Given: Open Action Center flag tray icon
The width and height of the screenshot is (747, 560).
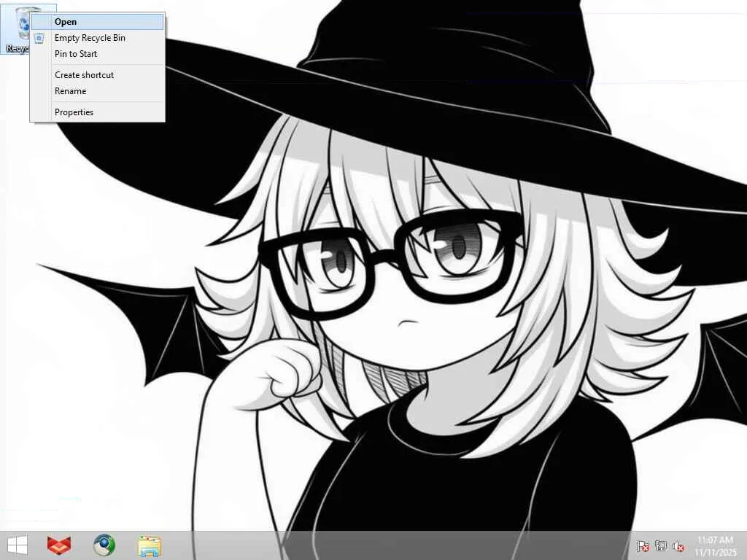Looking at the screenshot, I should (x=643, y=546).
